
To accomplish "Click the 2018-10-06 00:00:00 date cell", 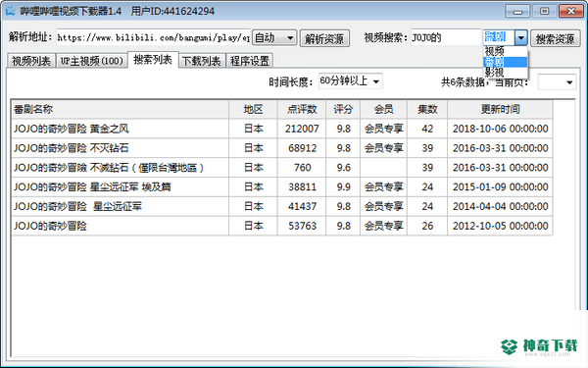I will [x=500, y=129].
